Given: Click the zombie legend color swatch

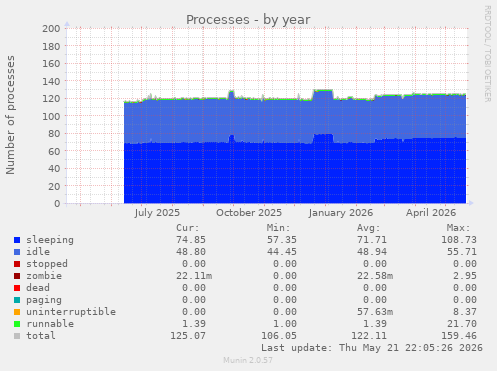Looking at the screenshot, I should tap(17, 276).
